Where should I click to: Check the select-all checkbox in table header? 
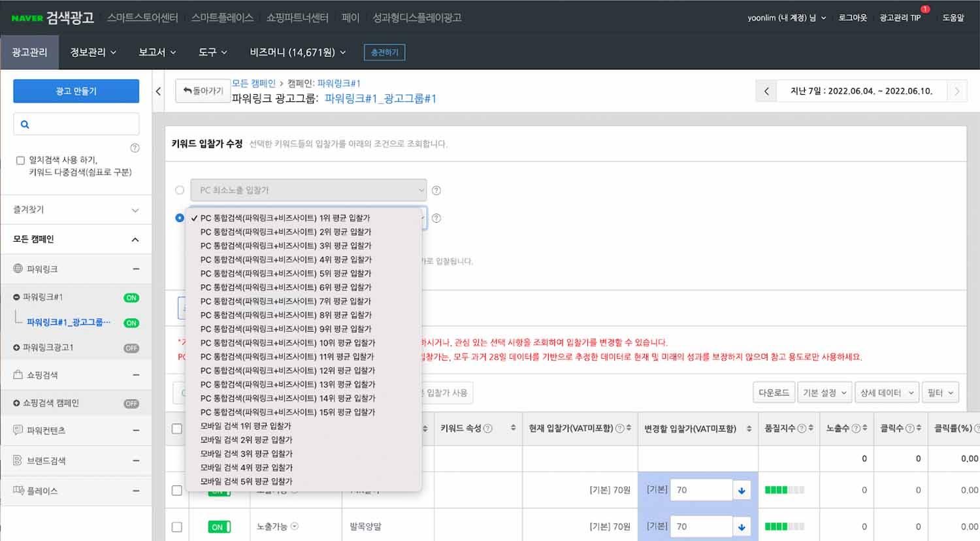pos(176,429)
